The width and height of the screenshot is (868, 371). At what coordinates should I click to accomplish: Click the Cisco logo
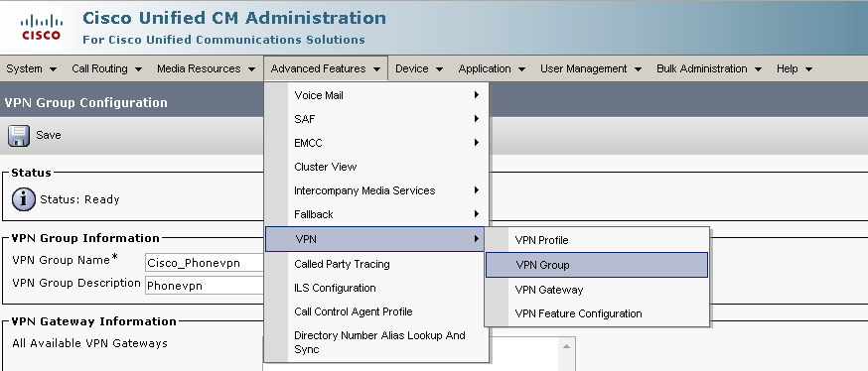click(41, 28)
